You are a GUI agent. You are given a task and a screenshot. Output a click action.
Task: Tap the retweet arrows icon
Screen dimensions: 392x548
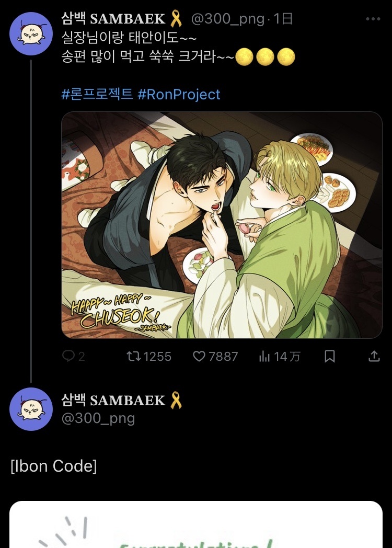coord(134,356)
